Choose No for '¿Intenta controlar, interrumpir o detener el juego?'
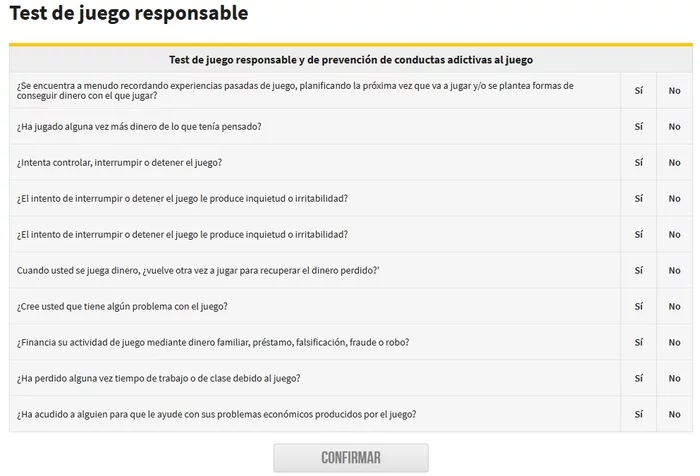 click(x=674, y=163)
